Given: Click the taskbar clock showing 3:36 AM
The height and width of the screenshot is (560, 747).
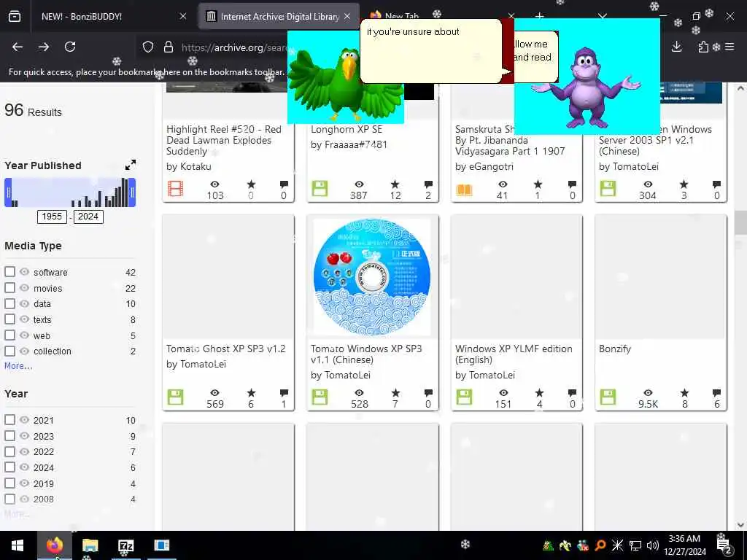Looking at the screenshot, I should point(684,545).
